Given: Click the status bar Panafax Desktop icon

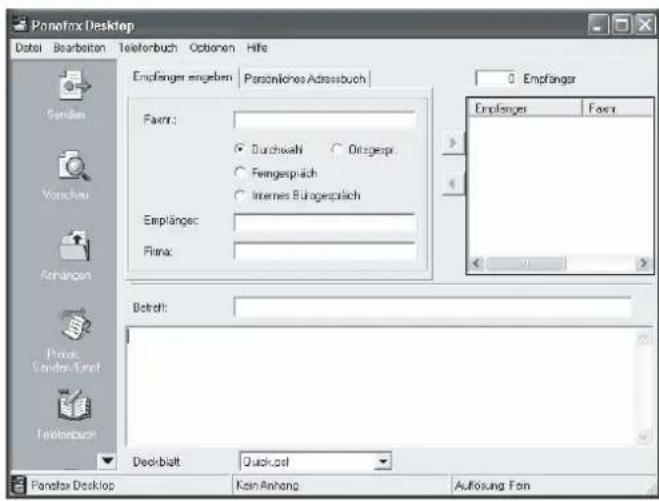Looking at the screenshot, I should pos(18,485).
